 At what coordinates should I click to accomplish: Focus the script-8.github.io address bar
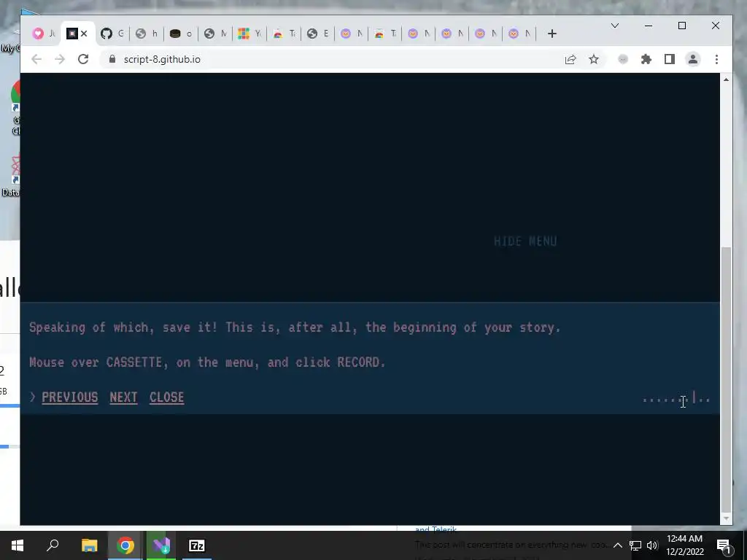coord(333,59)
